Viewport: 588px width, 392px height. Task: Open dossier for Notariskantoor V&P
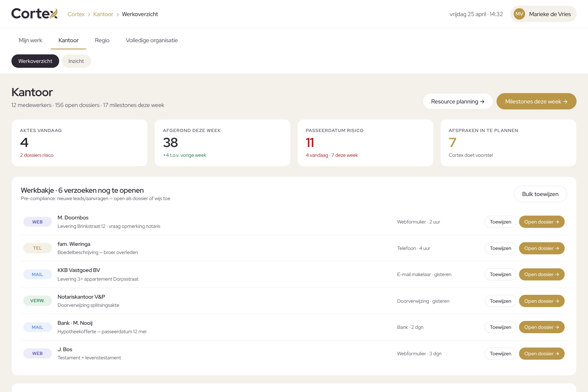pyautogui.click(x=542, y=301)
